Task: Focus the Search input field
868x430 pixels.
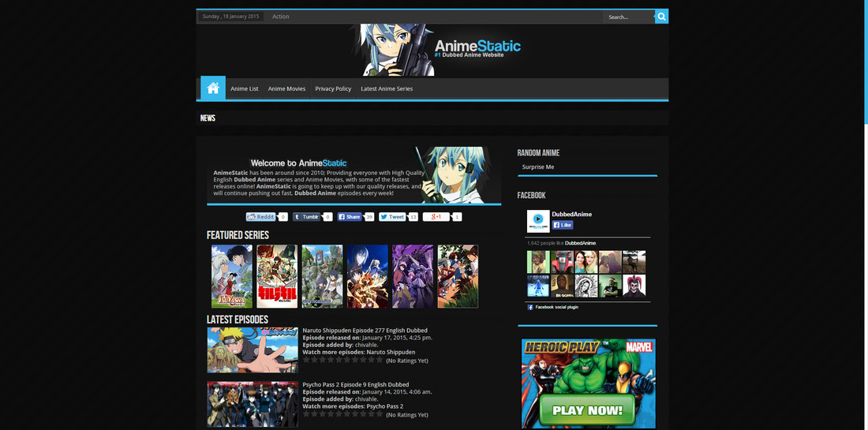Action: click(x=629, y=17)
